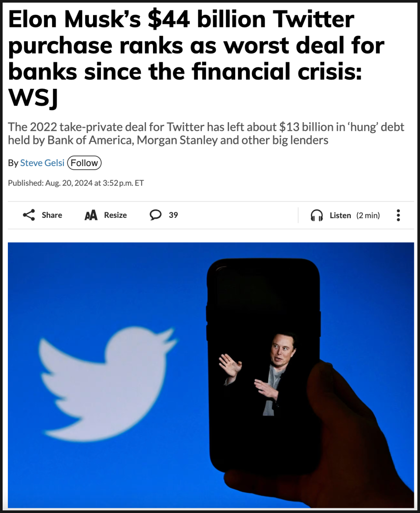Follow the author with Follow button
Screen dimensions: 420x513
84,163
